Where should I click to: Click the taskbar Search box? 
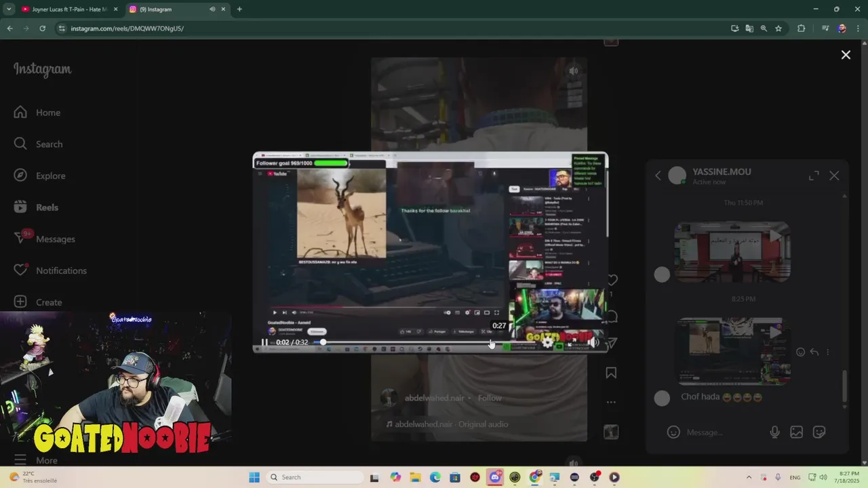314,477
